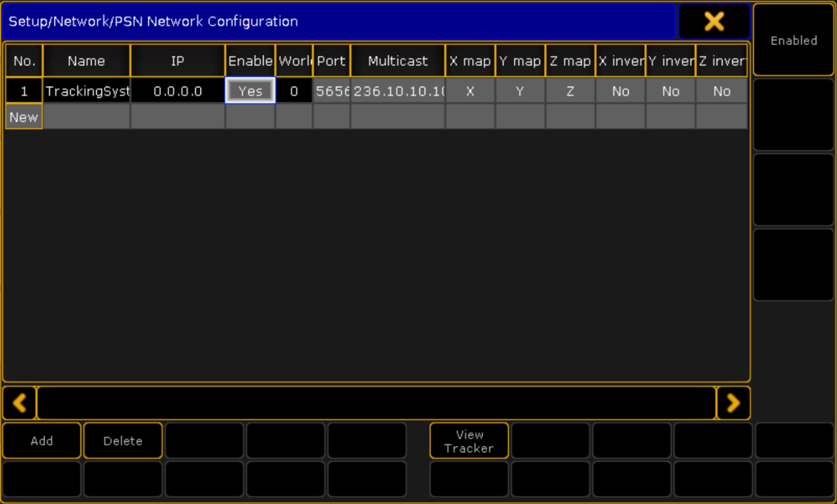Change the Z map value Z
The image size is (837, 504).
(570, 91)
